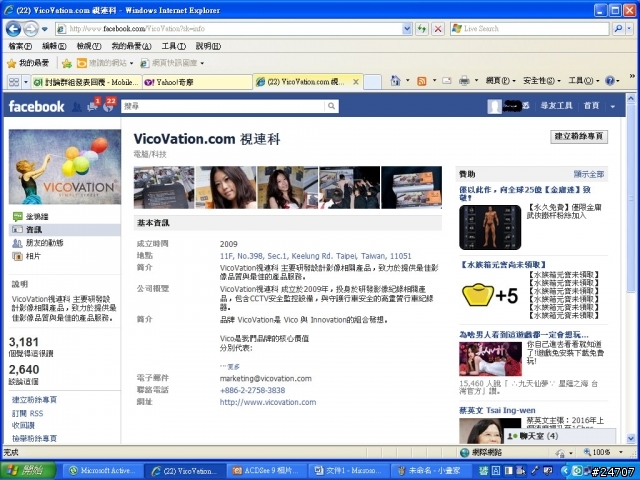Click the Facebook logo
Image resolution: width=640 pixels, height=480 pixels.
pyautogui.click(x=36, y=107)
